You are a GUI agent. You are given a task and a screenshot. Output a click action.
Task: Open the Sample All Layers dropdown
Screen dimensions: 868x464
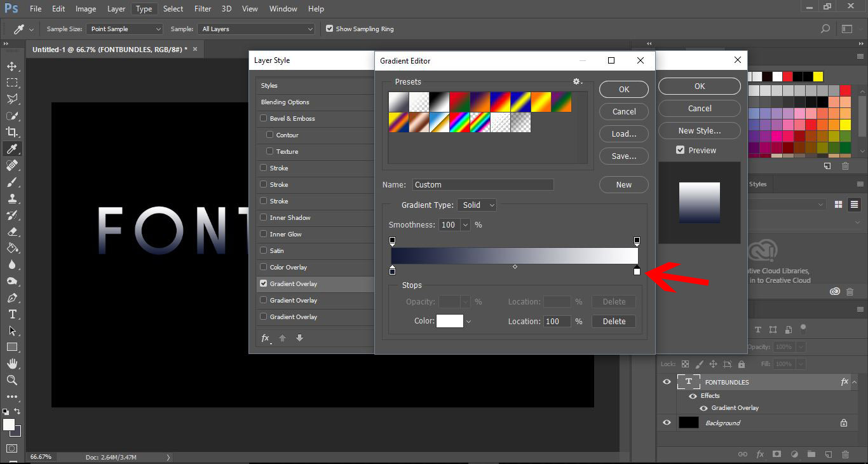click(257, 29)
